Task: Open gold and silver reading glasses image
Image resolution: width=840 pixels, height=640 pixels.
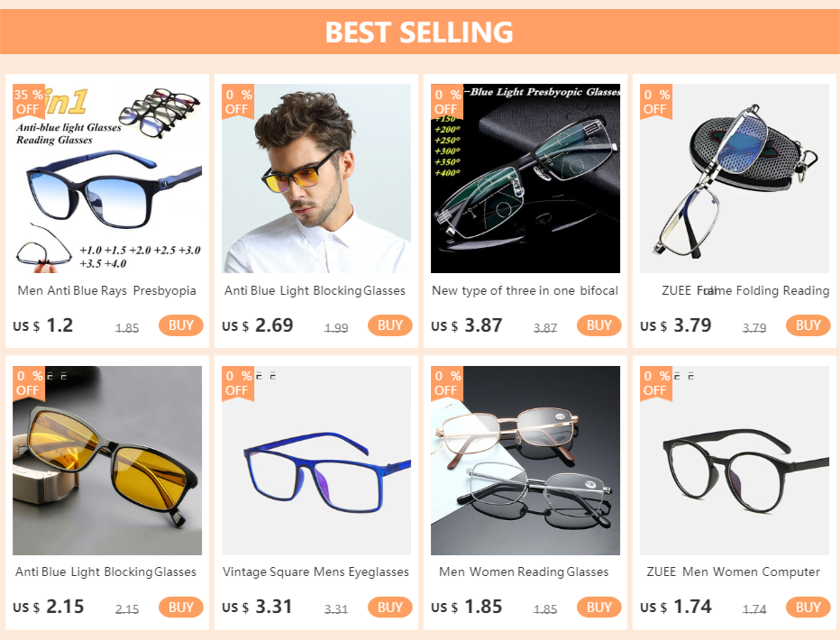Action: pos(525,461)
